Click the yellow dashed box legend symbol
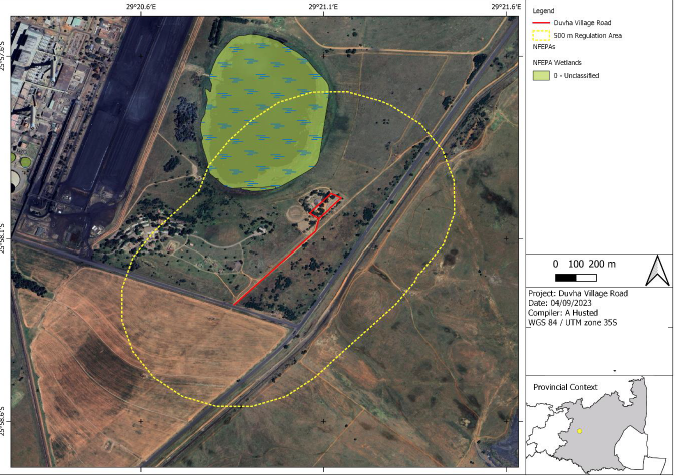 [541, 36]
